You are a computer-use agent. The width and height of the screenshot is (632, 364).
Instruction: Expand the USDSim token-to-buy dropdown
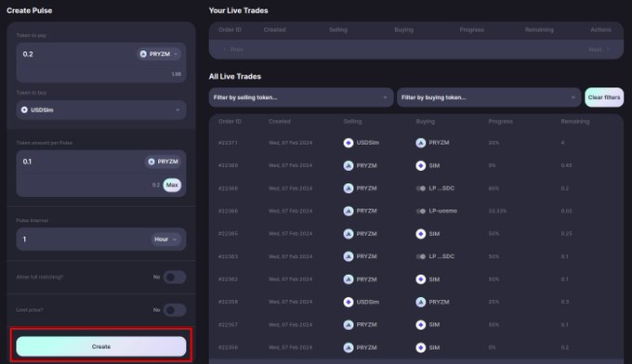click(x=101, y=110)
